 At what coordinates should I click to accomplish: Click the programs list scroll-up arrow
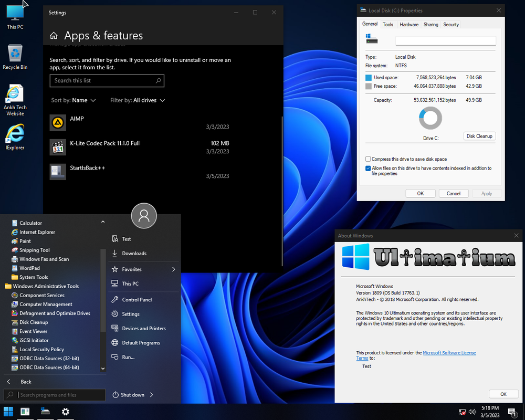[x=103, y=222]
